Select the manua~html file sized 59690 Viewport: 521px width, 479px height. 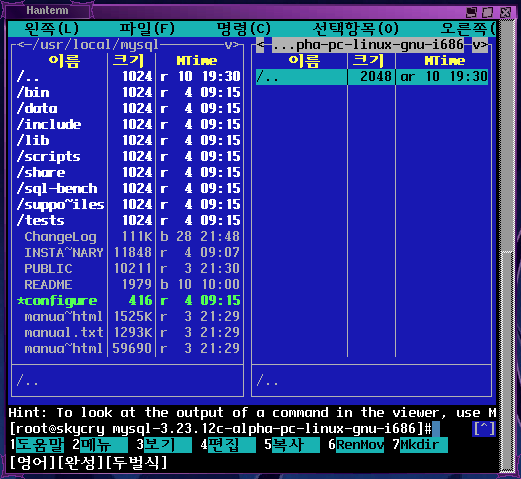128,349
